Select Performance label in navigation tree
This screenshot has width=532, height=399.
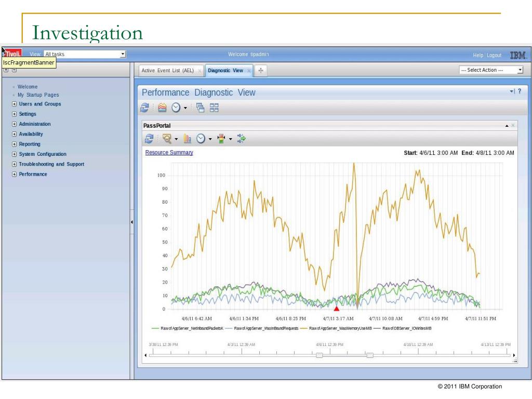(x=33, y=174)
